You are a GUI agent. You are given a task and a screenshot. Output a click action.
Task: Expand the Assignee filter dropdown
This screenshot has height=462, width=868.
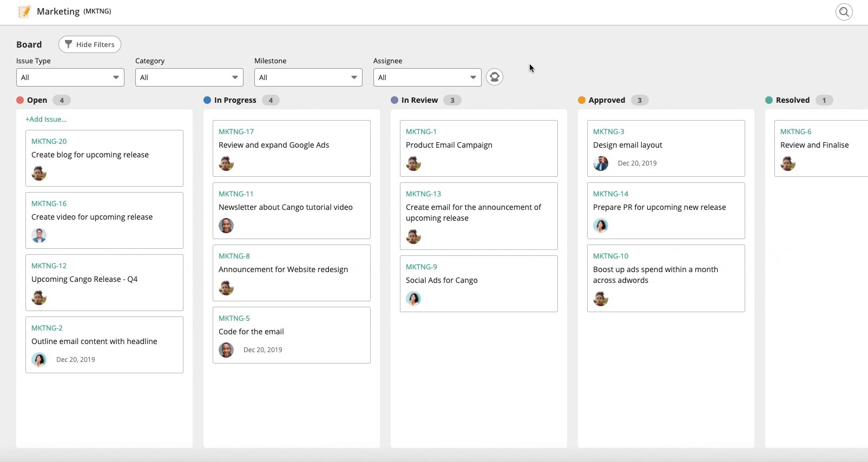(428, 77)
